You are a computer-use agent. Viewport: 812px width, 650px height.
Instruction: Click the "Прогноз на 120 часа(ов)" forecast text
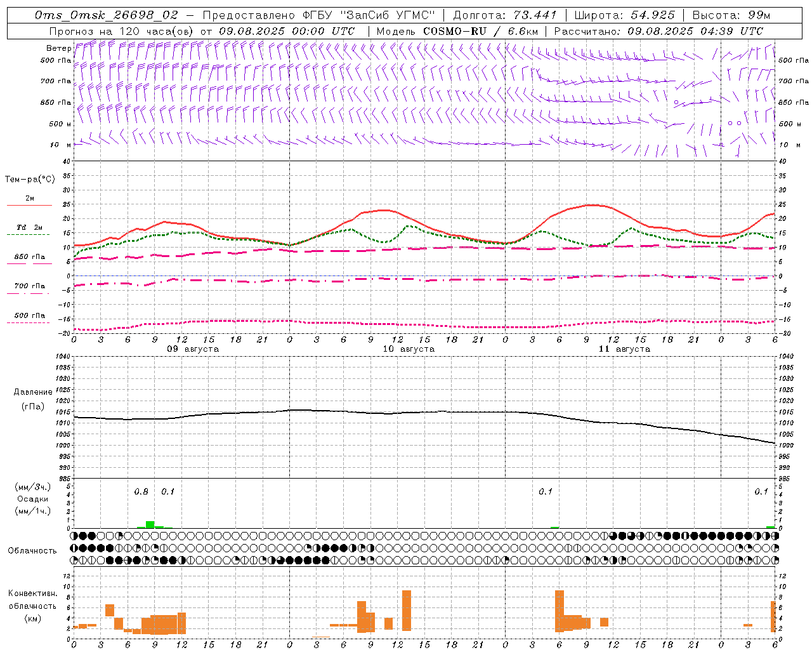122,31
